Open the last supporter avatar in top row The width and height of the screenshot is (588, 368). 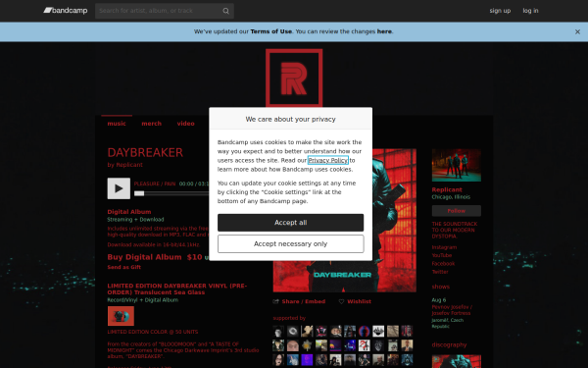pos(407,332)
